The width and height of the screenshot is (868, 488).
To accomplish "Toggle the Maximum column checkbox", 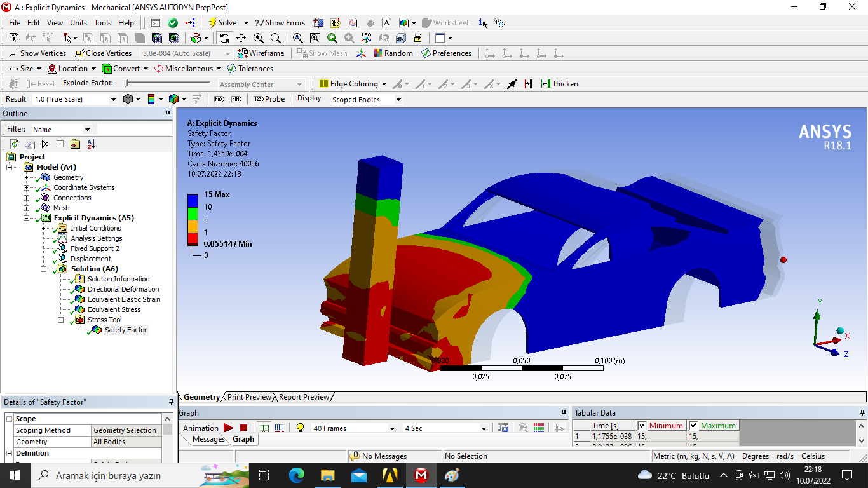I will click(693, 426).
